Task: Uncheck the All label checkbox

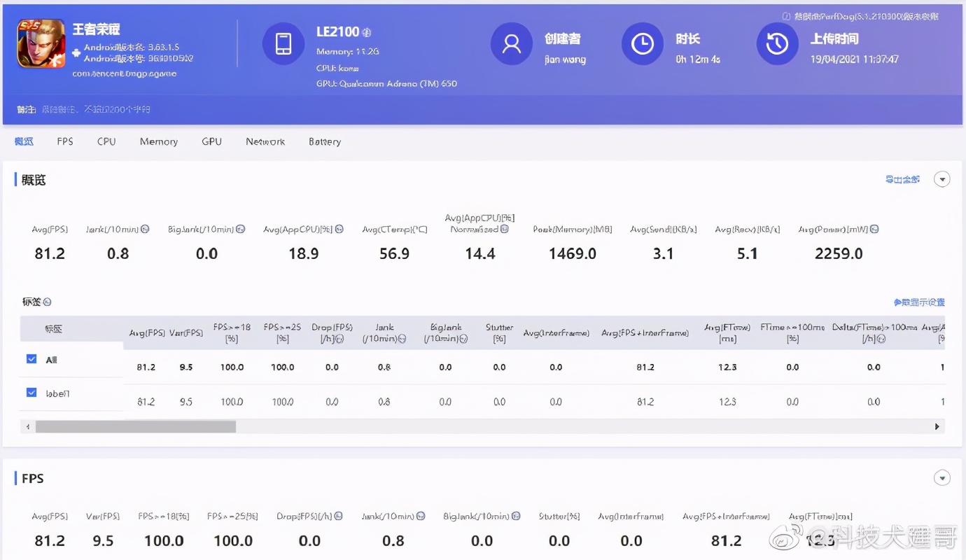Action: 31,359
